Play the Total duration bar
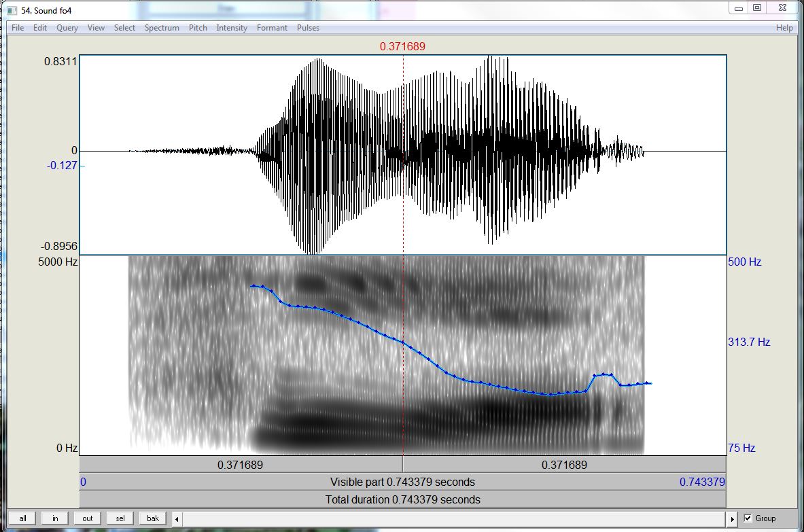804x532 pixels. pos(402,499)
